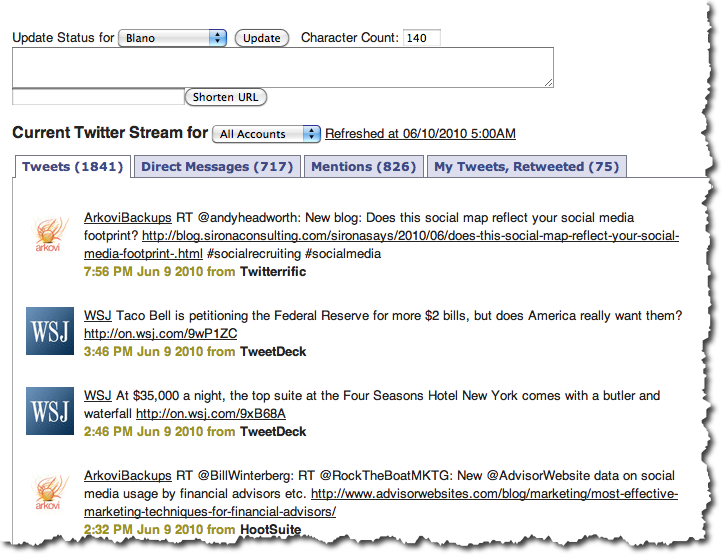This screenshot has height=556, width=723.
Task: Click the HootSuite source label
Action: click(x=271, y=529)
